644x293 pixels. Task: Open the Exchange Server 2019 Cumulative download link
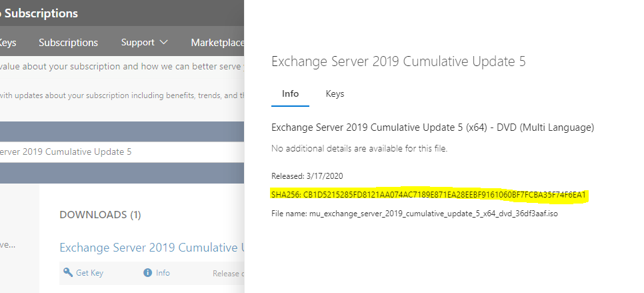coord(152,248)
